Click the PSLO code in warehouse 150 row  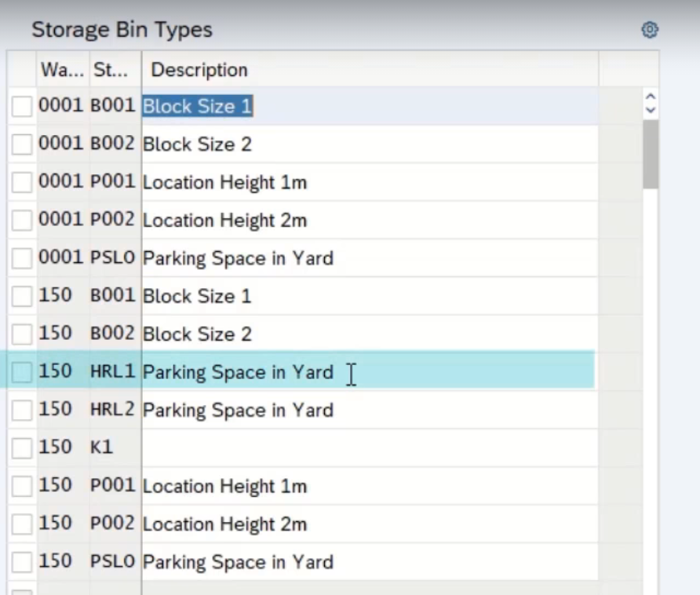pyautogui.click(x=112, y=561)
